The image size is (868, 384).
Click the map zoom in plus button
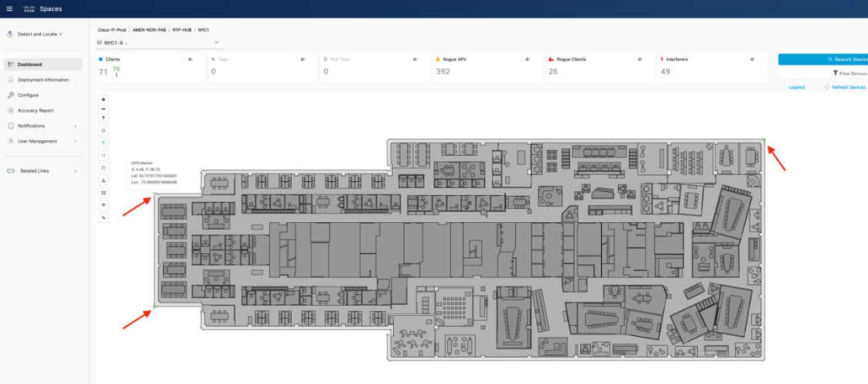(x=104, y=100)
